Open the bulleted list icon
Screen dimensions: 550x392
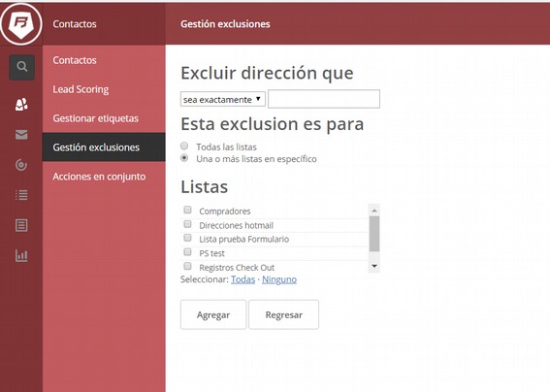[x=21, y=195]
